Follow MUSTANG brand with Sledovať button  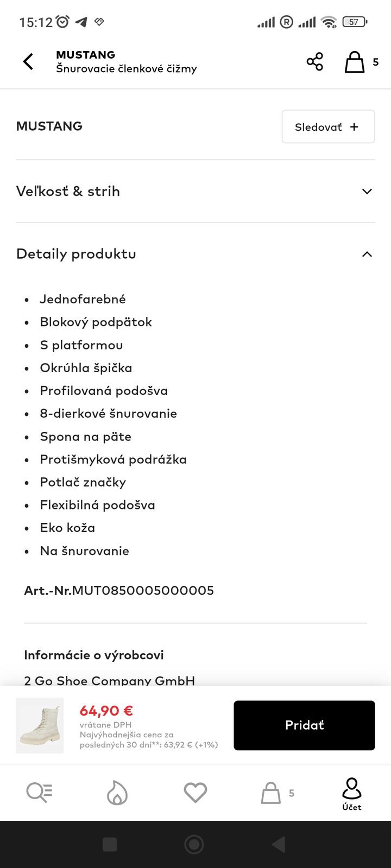(328, 127)
